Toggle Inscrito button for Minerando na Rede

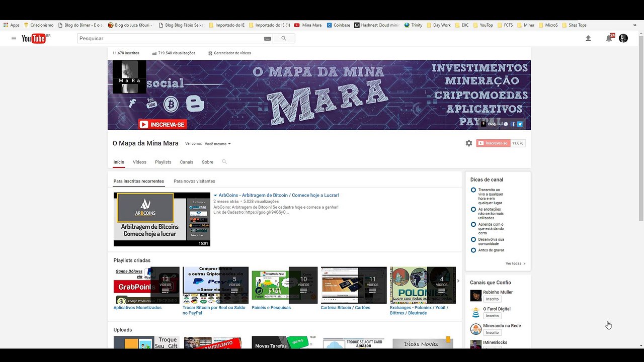click(x=492, y=332)
